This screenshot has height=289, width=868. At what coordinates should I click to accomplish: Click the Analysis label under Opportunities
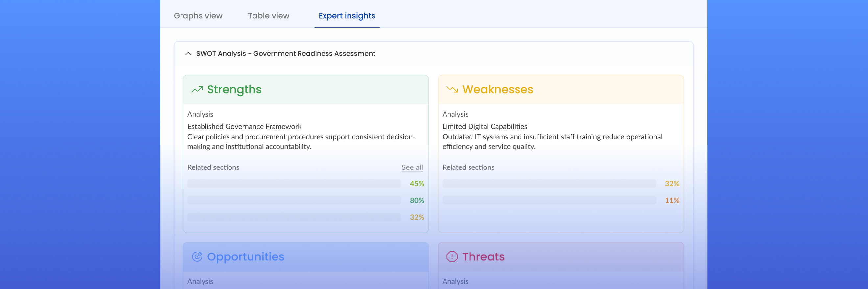click(200, 281)
